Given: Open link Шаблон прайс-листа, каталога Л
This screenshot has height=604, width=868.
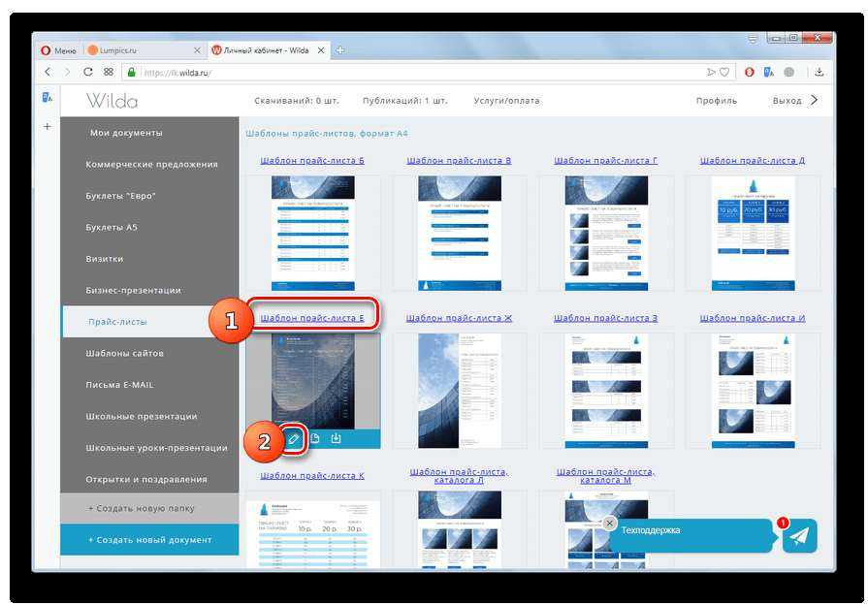Looking at the screenshot, I should (x=459, y=476).
